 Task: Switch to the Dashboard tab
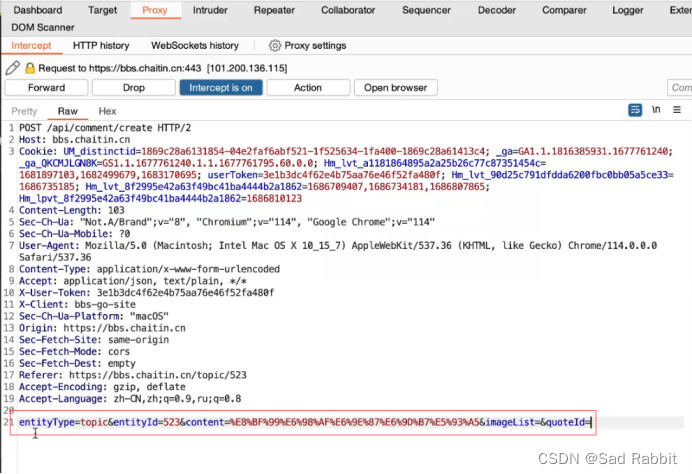click(38, 10)
